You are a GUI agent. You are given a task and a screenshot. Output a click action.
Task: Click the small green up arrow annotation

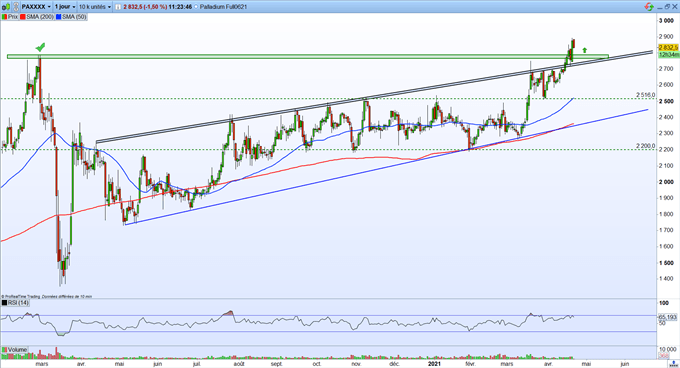[585, 50]
